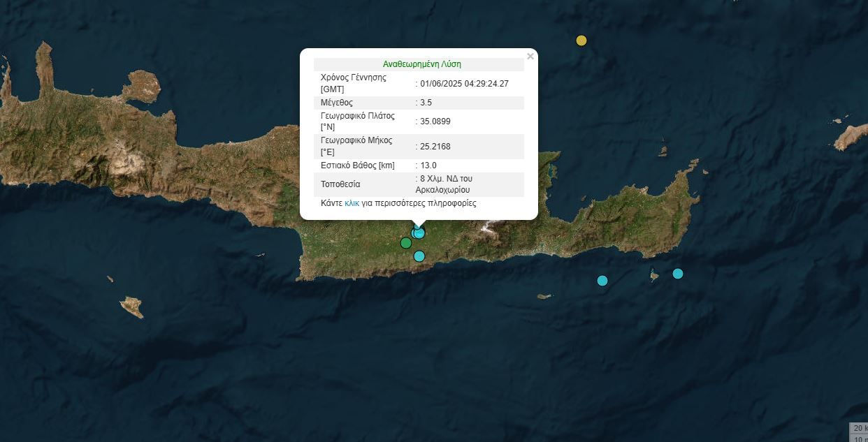Screen dimensions: 868x442
Task: Select the cyan marker near Crete's southern coast
Action: pyautogui.click(x=419, y=256)
